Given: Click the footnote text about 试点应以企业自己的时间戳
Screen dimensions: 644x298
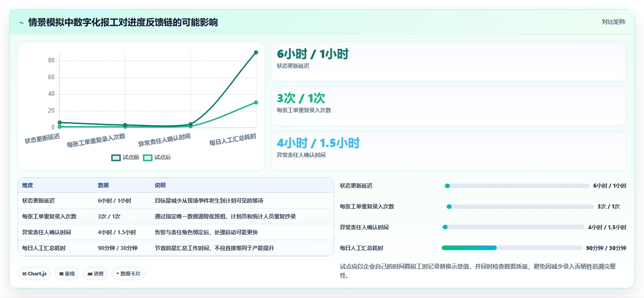Looking at the screenshot, I should [x=477, y=271].
